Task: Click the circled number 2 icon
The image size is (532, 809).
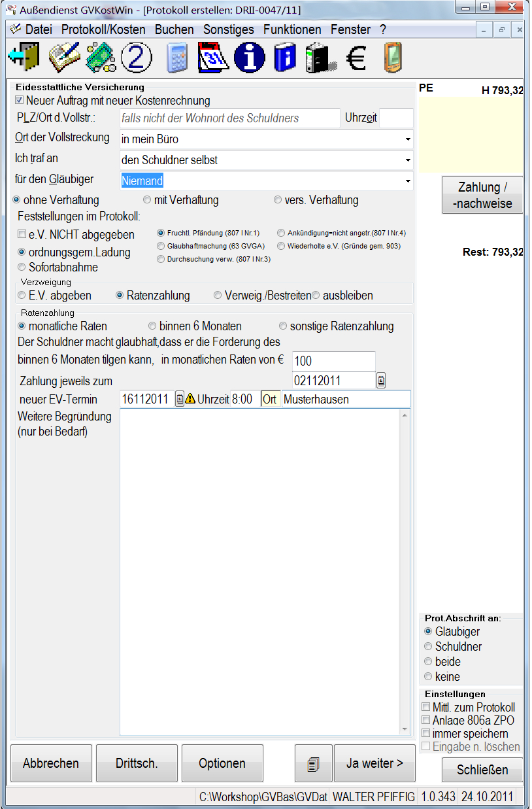Action: tap(137, 58)
